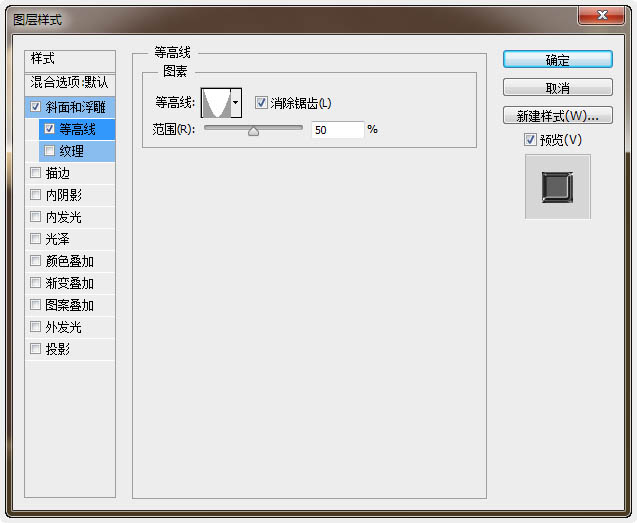Viewport: 637px width, 523px height.
Task: Select the 内阴影 style entry label
Action: tap(63, 195)
